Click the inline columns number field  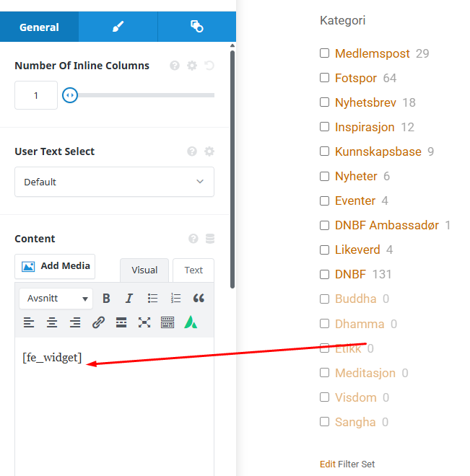click(36, 95)
